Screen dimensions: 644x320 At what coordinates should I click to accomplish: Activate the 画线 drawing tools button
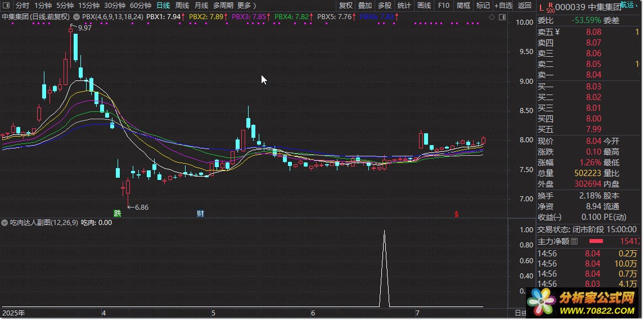[424, 5]
